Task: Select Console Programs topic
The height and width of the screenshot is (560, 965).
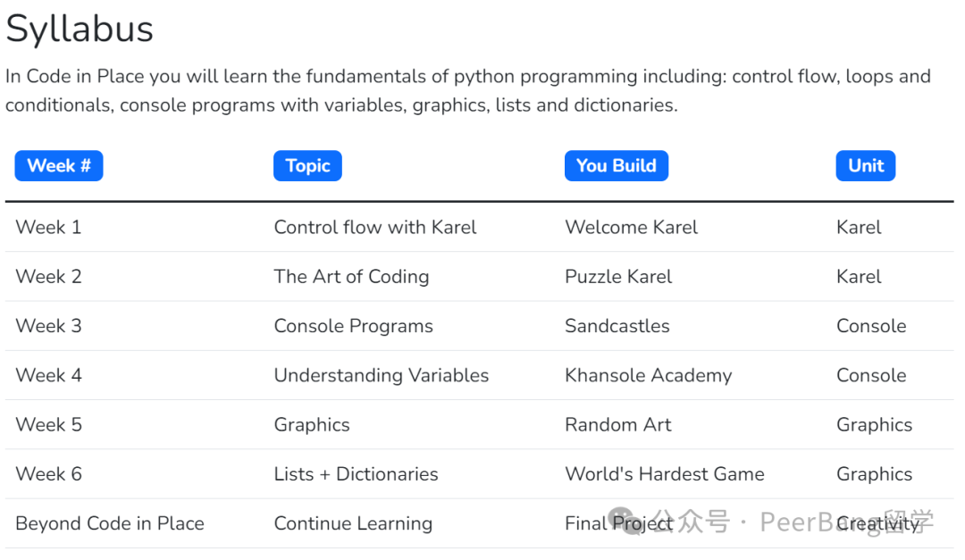Action: [x=353, y=325]
